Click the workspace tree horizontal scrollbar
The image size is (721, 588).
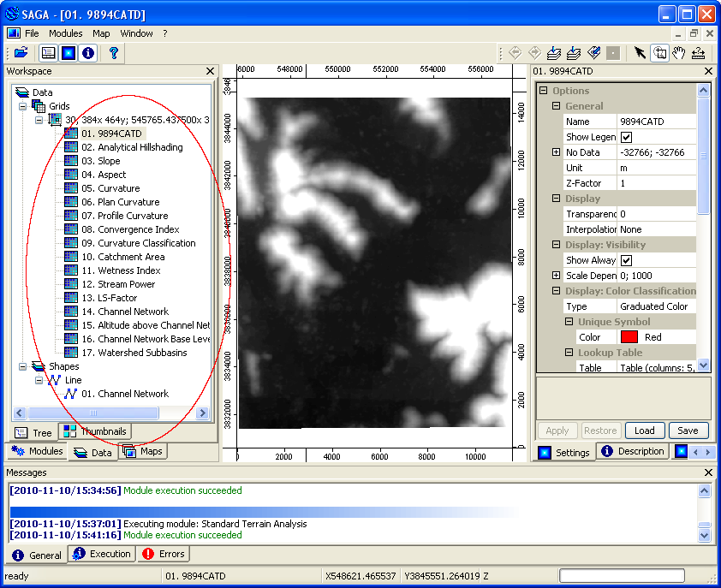point(93,413)
